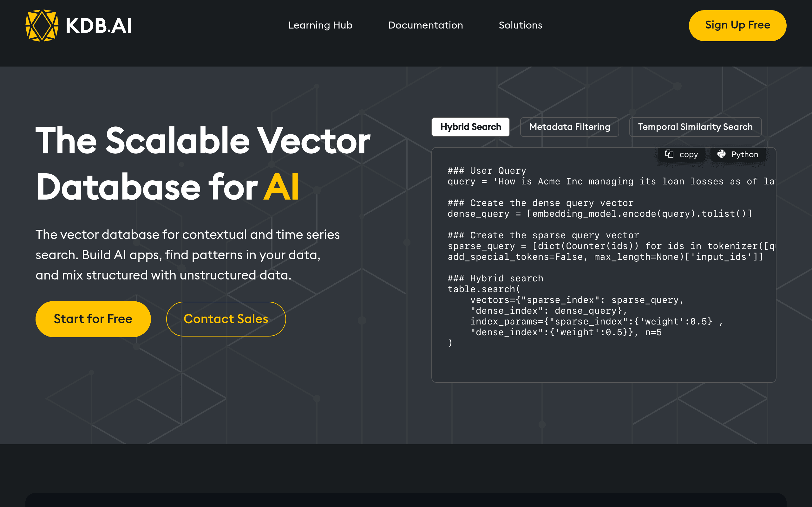Screen dimensions: 812x507
Task: Select the Hybrid Search tab
Action: 470,127
